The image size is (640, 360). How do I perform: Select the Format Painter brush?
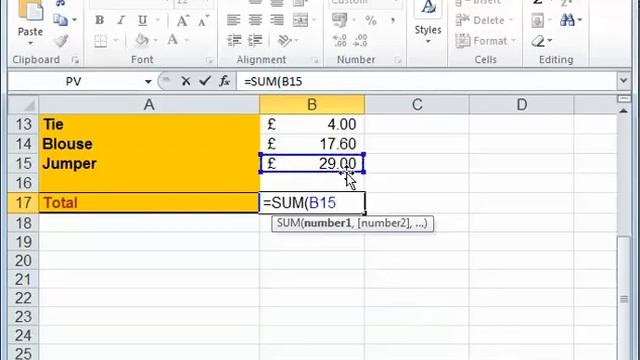pyautogui.click(x=61, y=40)
